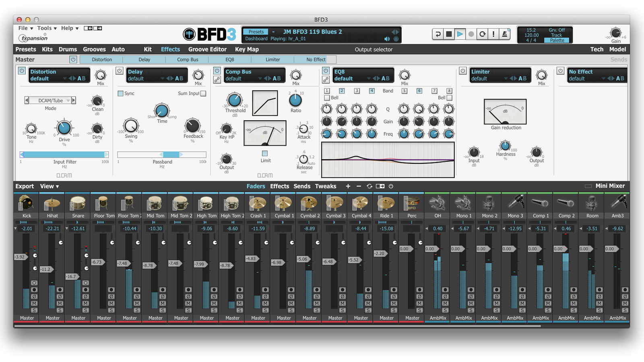The image size is (644, 362).
Task: Select the Crash 1 cymbal icon
Action: tap(258, 204)
